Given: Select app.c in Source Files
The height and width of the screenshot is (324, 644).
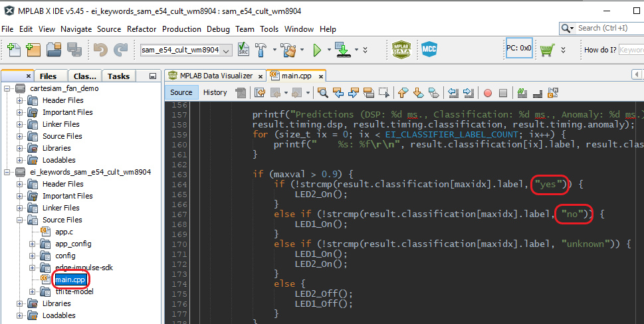Looking at the screenshot, I should (x=64, y=232).
